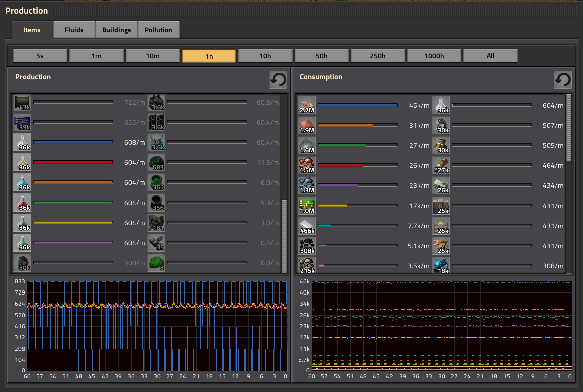Select the solar panel icon (3.6k)

pyautogui.click(x=156, y=122)
